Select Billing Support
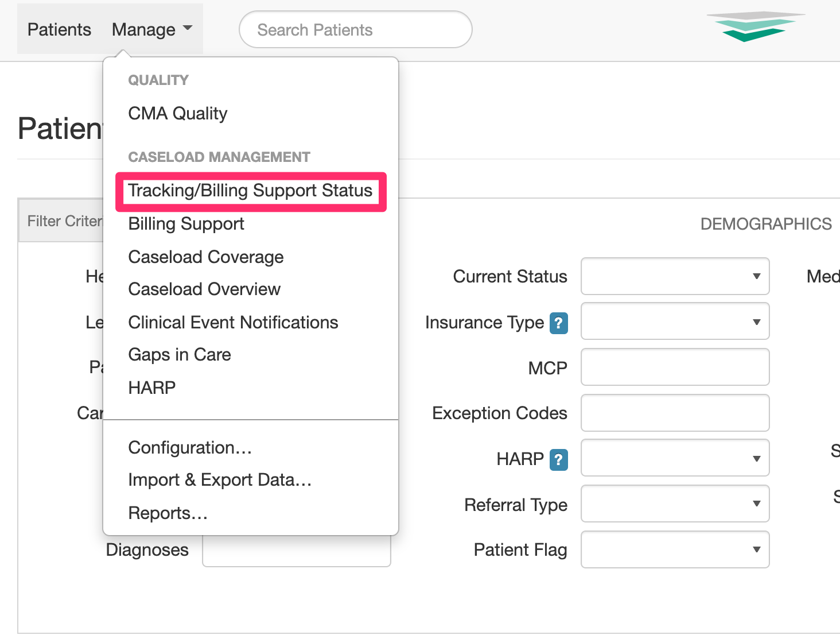840x635 pixels. [x=186, y=224]
